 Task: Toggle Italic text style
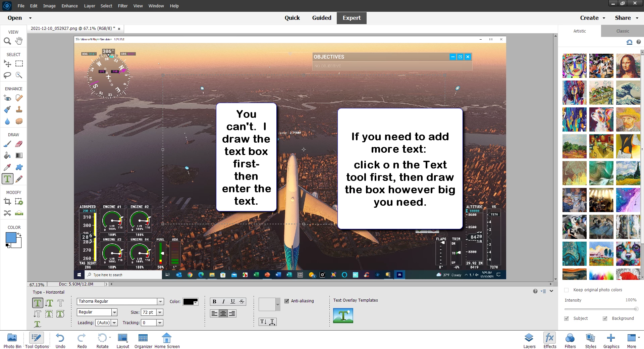tap(223, 301)
